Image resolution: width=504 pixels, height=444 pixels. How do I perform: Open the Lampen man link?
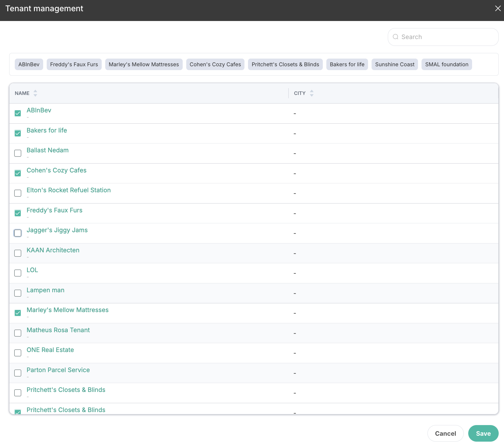click(46, 290)
